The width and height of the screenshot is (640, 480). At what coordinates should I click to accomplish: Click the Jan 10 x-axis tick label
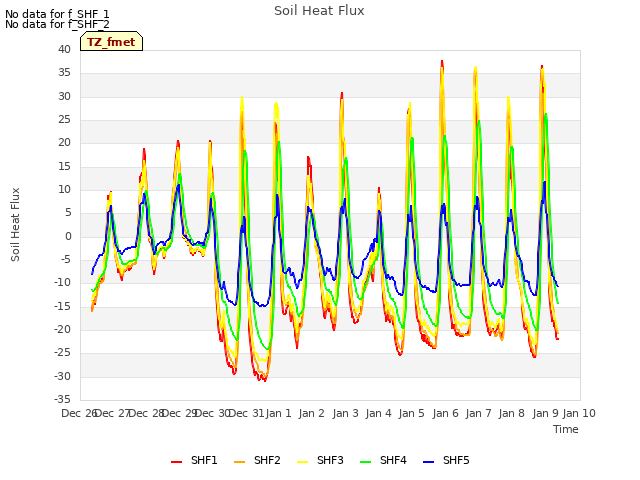coord(579,413)
